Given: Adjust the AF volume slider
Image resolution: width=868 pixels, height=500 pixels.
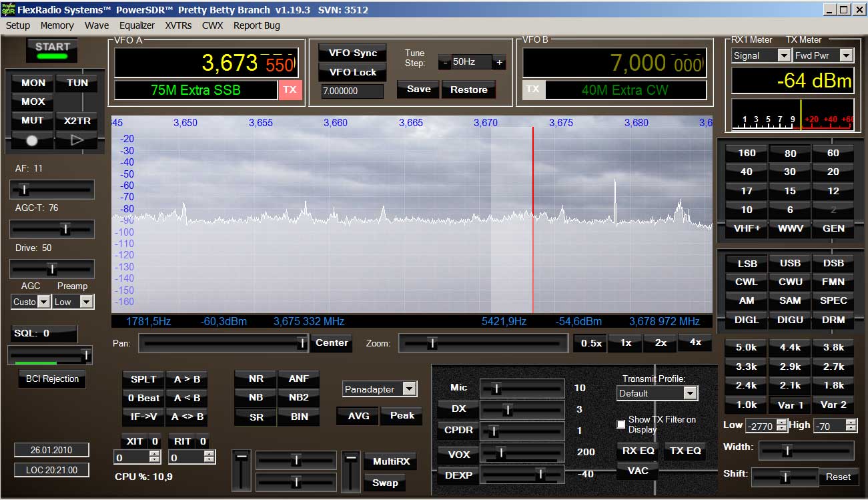Looking at the screenshot, I should pos(24,190).
